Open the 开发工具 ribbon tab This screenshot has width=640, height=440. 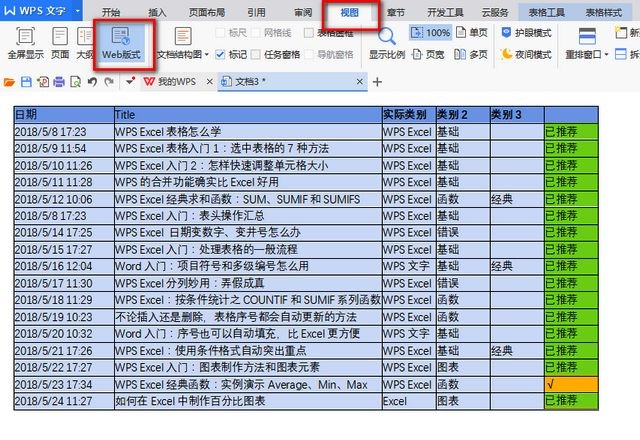(445, 12)
